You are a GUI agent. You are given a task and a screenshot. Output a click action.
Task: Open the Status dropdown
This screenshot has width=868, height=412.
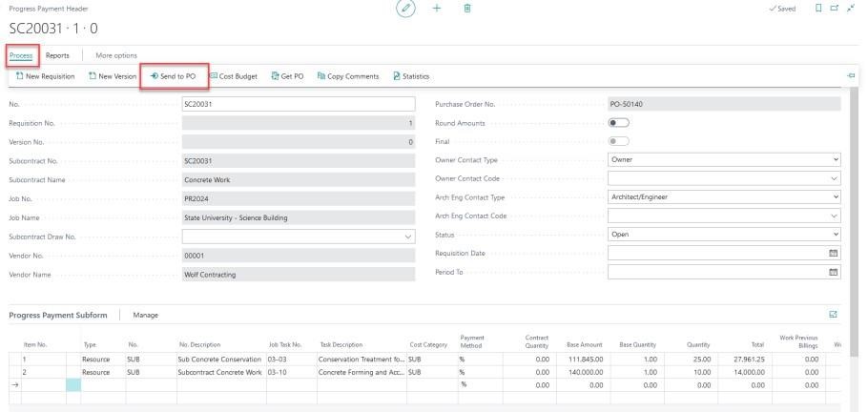click(x=836, y=235)
